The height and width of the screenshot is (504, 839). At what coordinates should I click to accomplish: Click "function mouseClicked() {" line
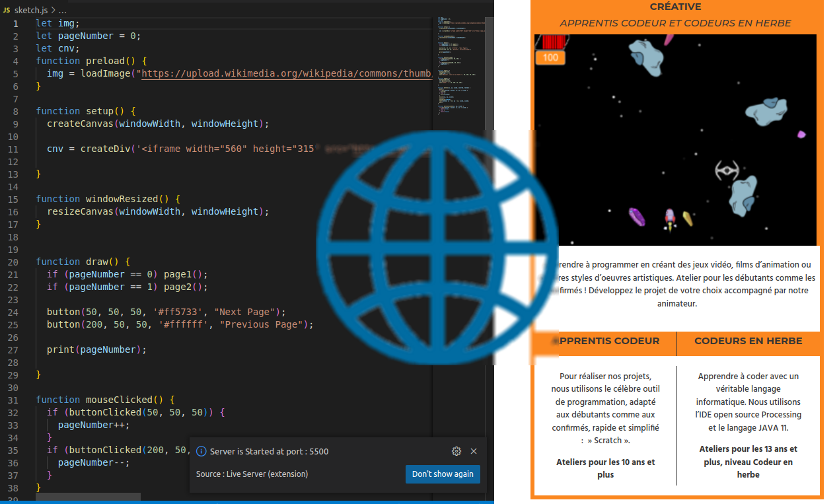tap(105, 400)
